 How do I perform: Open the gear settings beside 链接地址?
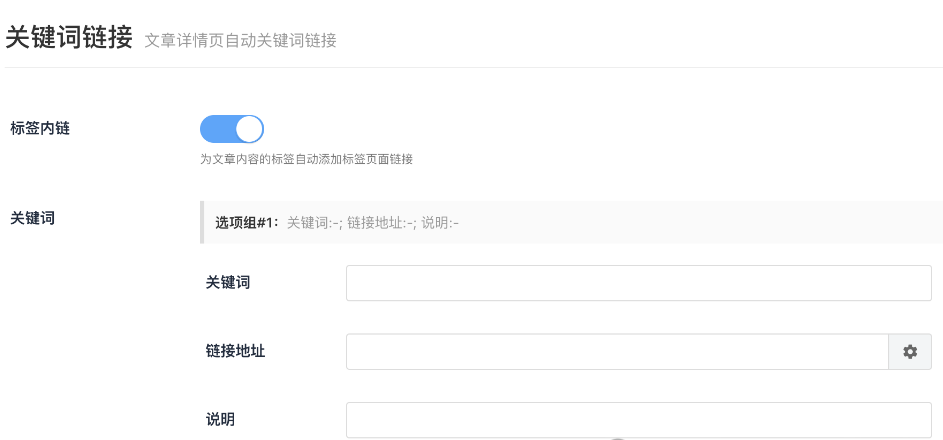(x=910, y=352)
